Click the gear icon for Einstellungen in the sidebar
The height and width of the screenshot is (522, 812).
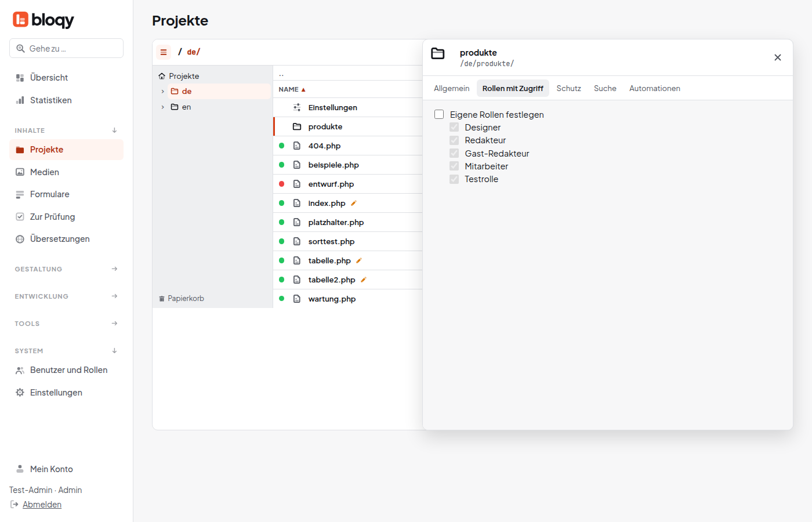pos(20,393)
